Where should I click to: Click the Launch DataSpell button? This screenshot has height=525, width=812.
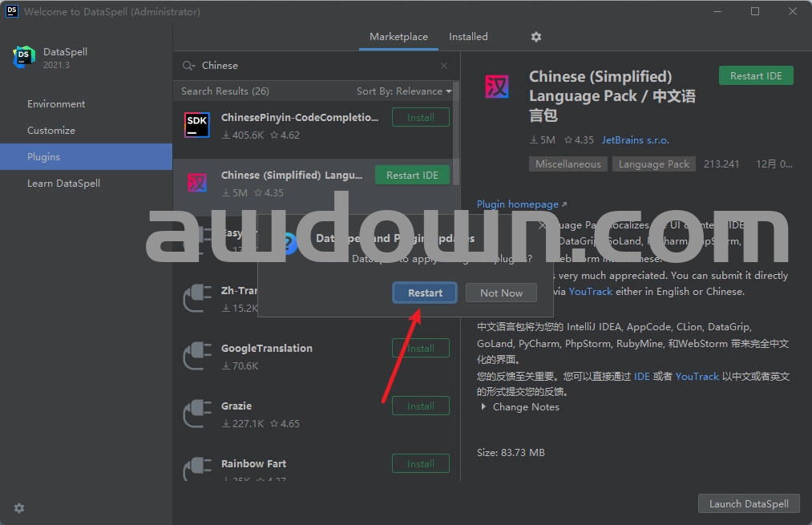pyautogui.click(x=749, y=504)
